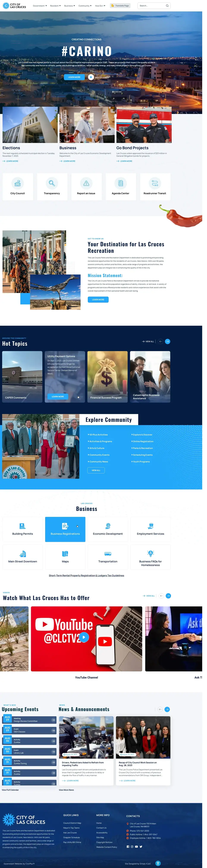Viewport: 207px width, 868px height.
Task: Click View All beside the videos heading
Action: [x=149, y=596]
